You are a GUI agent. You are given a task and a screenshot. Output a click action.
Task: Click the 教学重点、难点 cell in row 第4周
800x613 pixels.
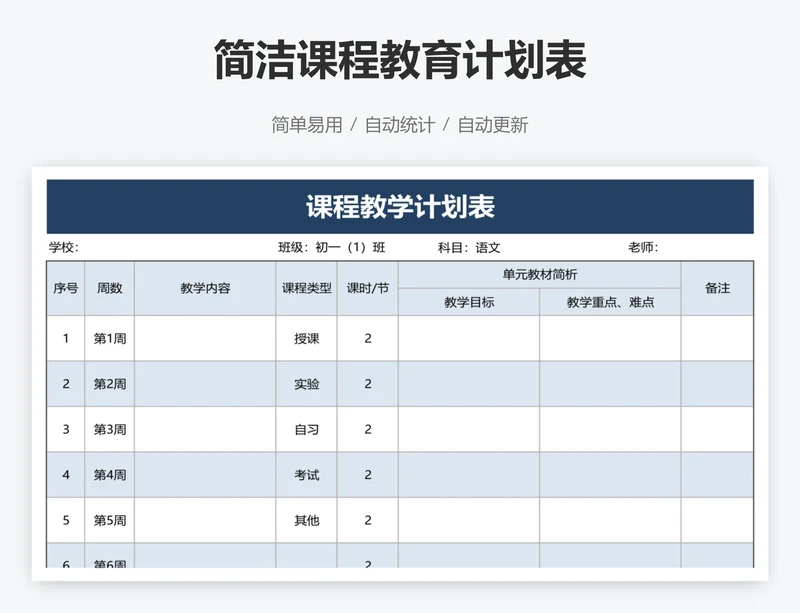[x=610, y=475]
